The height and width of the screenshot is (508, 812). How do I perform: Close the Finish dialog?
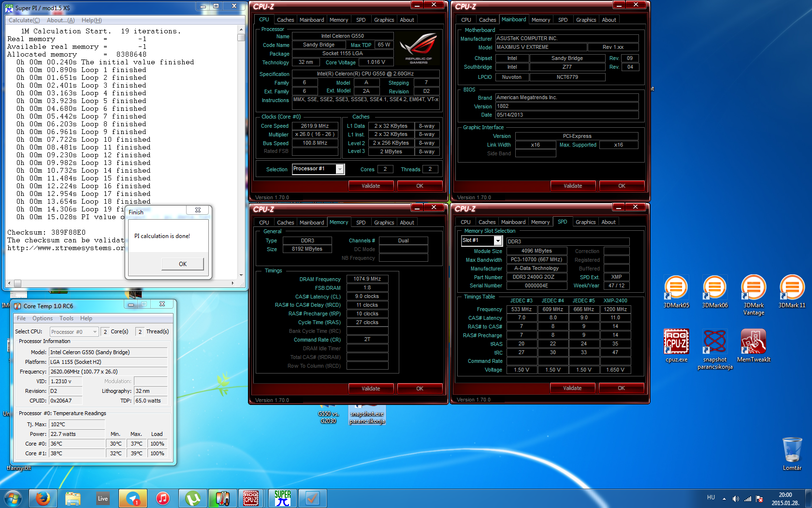(x=198, y=210)
